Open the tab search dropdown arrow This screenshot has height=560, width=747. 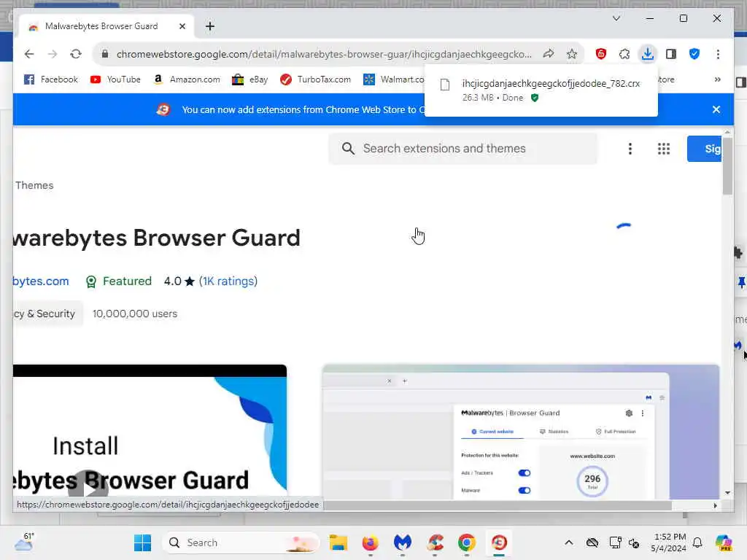616,18
